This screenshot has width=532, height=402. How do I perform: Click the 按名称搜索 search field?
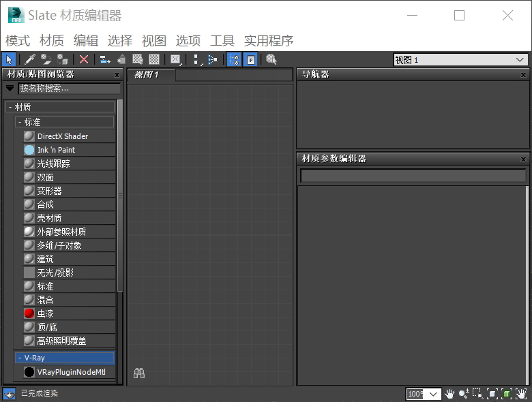point(70,89)
